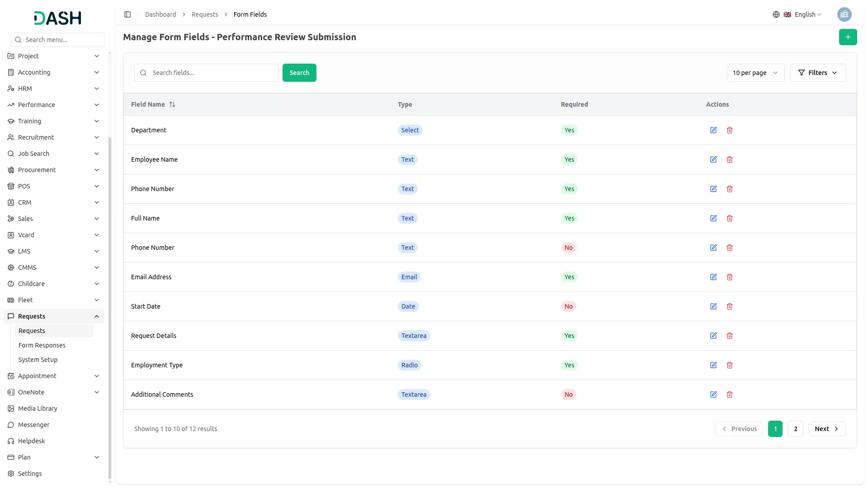Viewport: 868px width, 488px height.
Task: Click the green add field plus button
Action: (x=848, y=37)
